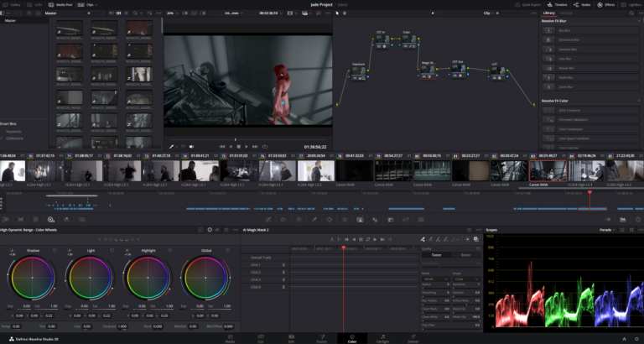Viewport: 644px width, 344px height.
Task: Click the Exposure node in graph
Action: click(x=359, y=72)
